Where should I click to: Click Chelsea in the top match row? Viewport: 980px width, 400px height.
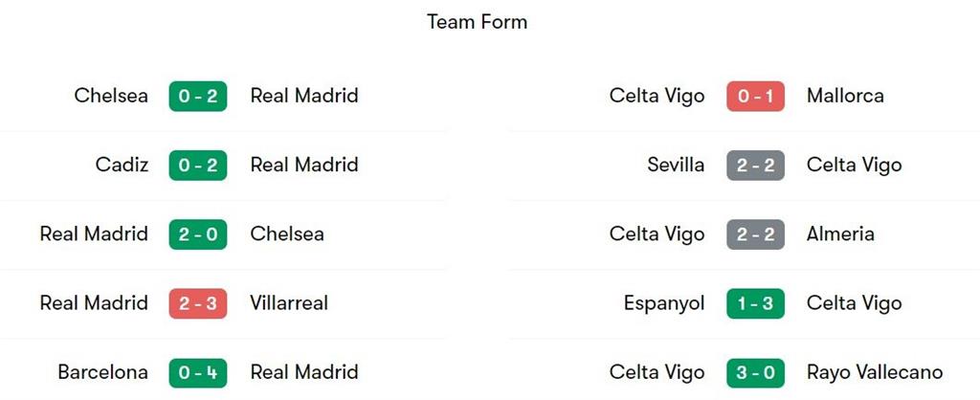coord(111,96)
